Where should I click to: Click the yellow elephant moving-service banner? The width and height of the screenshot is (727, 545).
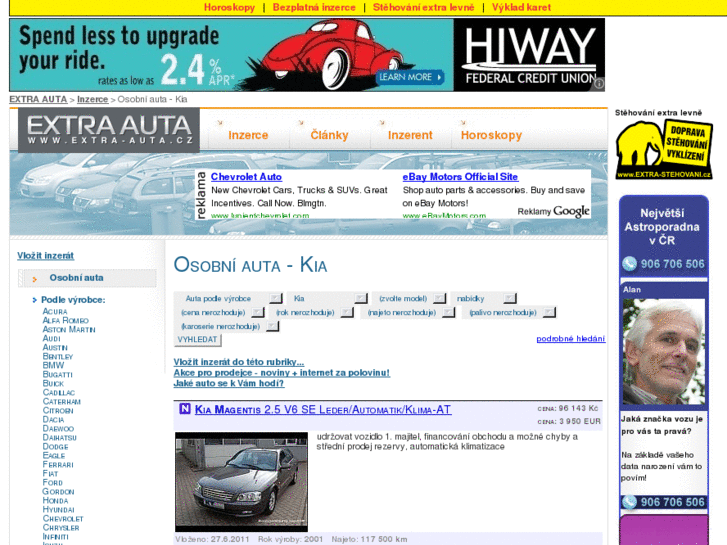point(663,149)
